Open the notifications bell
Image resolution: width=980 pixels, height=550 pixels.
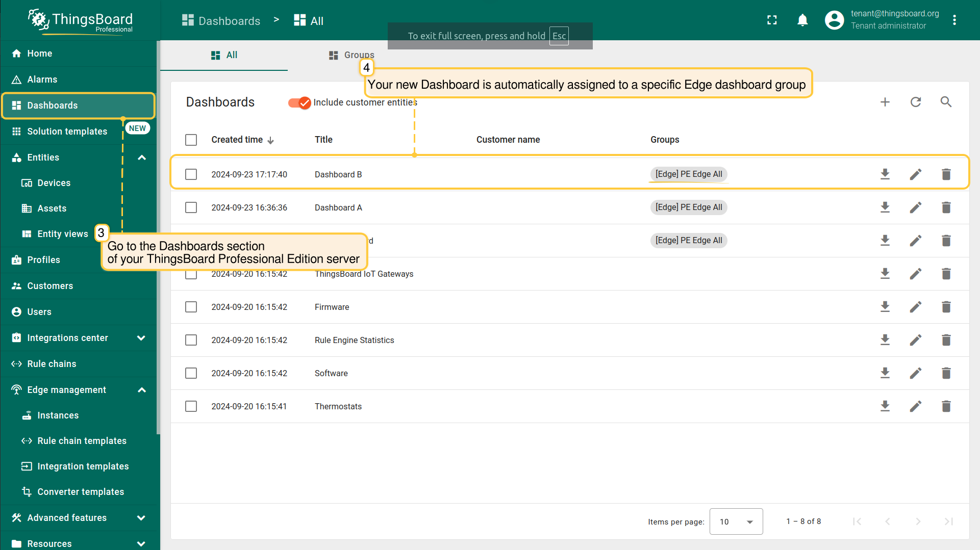coord(802,20)
